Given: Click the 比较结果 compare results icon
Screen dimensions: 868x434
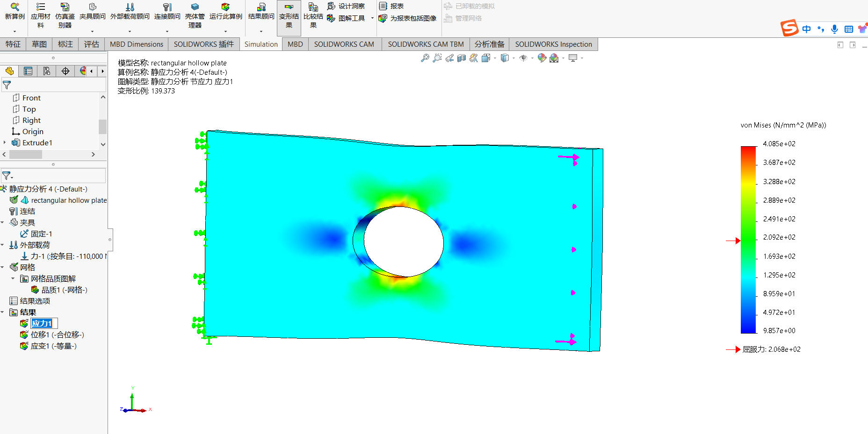Looking at the screenshot, I should click(313, 15).
